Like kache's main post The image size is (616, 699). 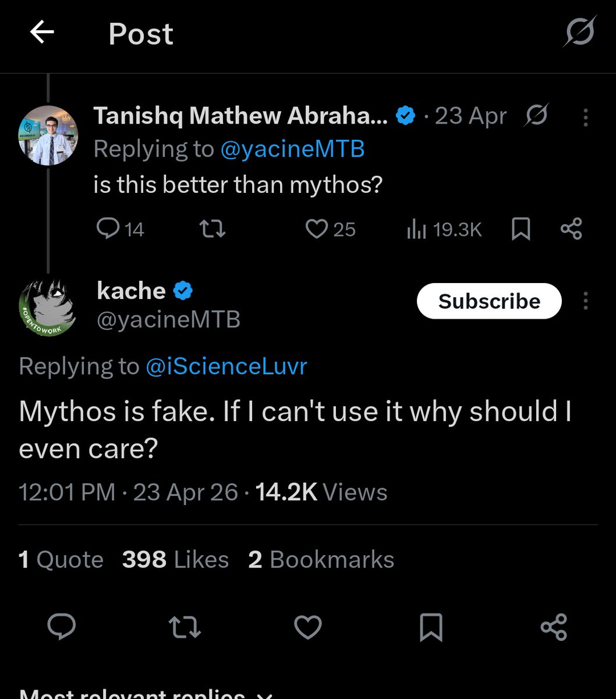click(x=307, y=627)
